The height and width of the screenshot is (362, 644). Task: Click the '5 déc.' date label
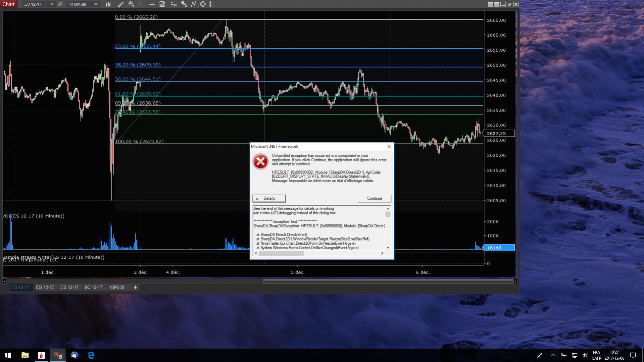pyautogui.click(x=298, y=272)
